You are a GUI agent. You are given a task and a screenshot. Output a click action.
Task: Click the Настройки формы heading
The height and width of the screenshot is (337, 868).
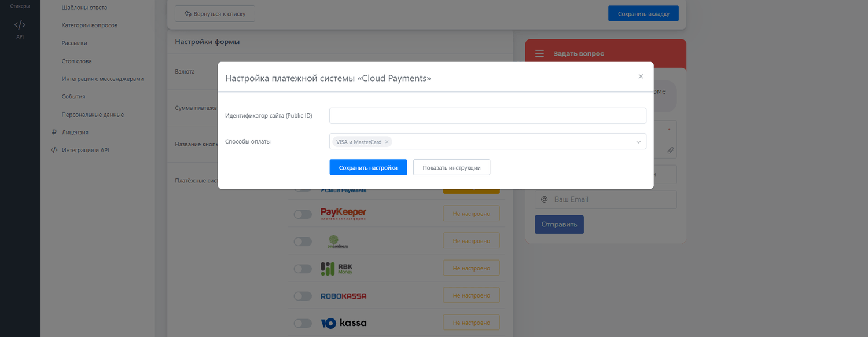click(x=207, y=42)
